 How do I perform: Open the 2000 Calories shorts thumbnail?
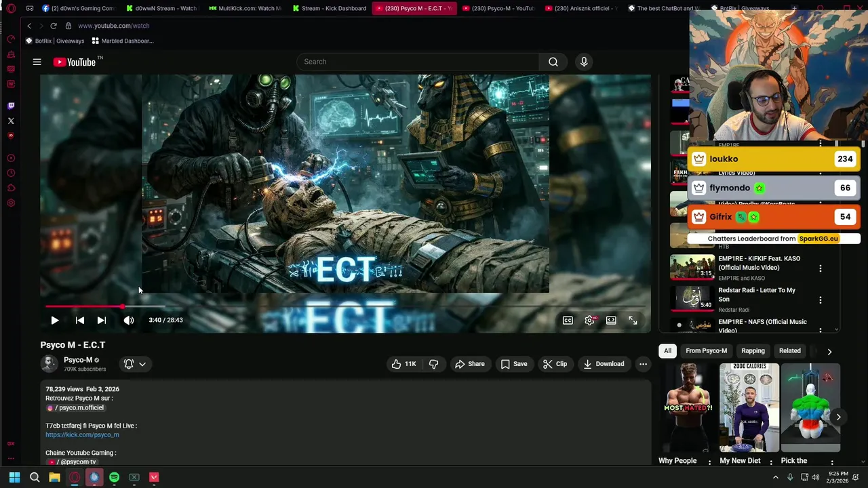pyautogui.click(x=749, y=407)
